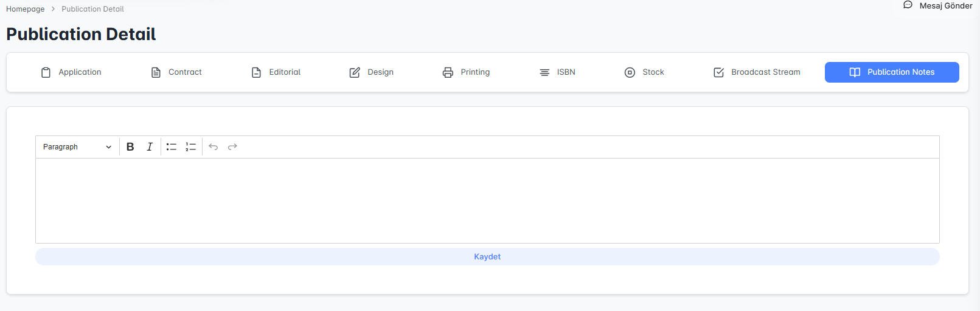This screenshot has height=311, width=980.
Task: Click inside the notes text editor area
Action: (x=487, y=200)
